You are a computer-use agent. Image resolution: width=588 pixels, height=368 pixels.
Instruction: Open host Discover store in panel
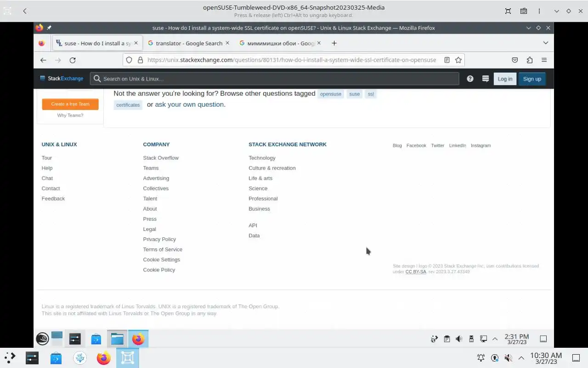coord(56,358)
